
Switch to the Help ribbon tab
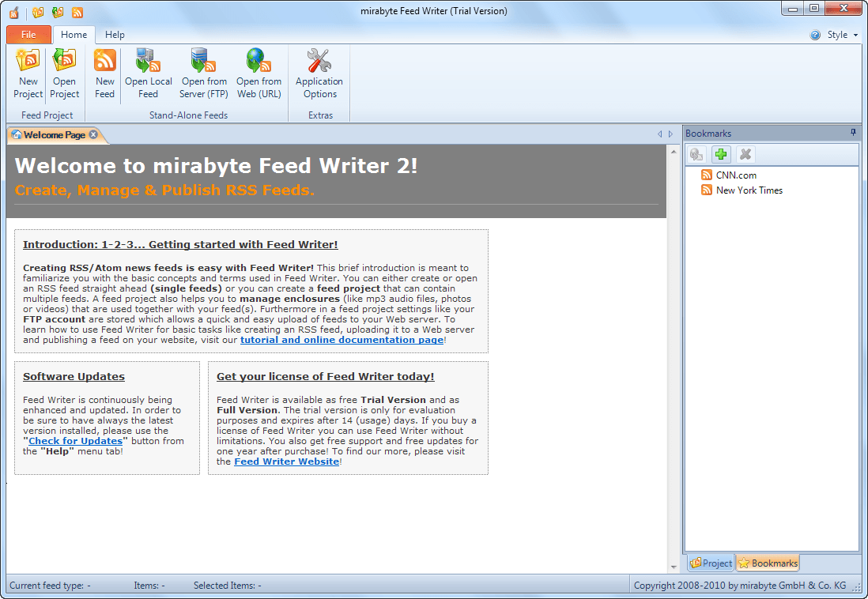(115, 34)
